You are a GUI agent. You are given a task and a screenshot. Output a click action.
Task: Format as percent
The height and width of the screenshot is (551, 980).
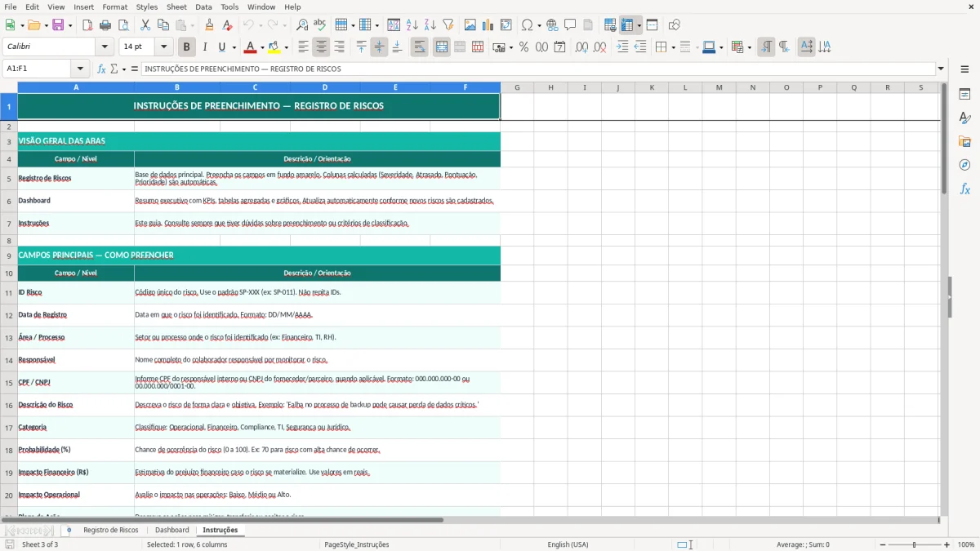point(523,47)
